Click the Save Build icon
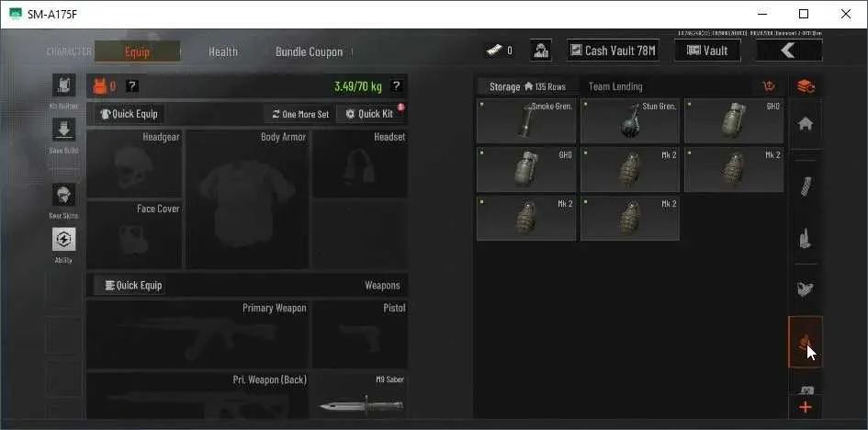 coord(63,130)
